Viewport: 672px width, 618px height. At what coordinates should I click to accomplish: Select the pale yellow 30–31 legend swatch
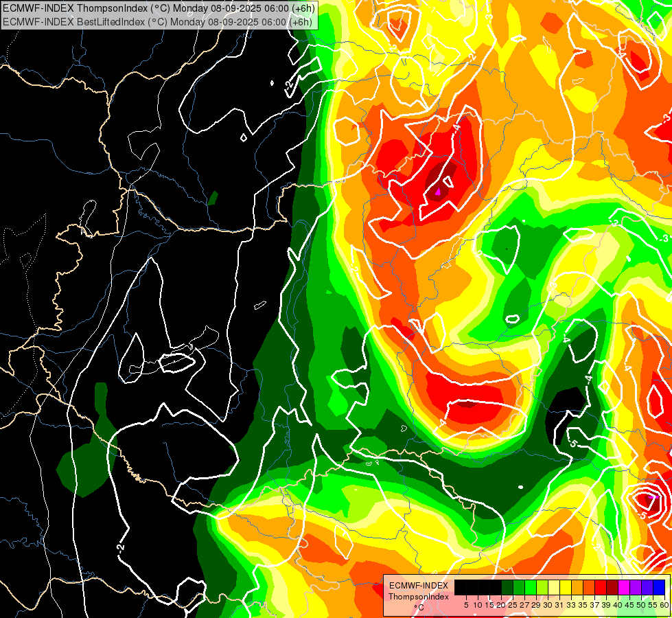554,587
